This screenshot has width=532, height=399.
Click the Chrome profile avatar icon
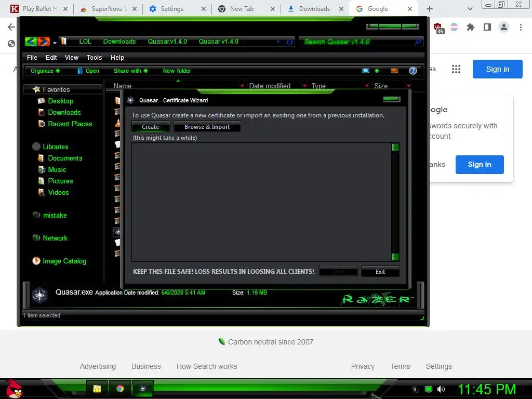coord(504,27)
